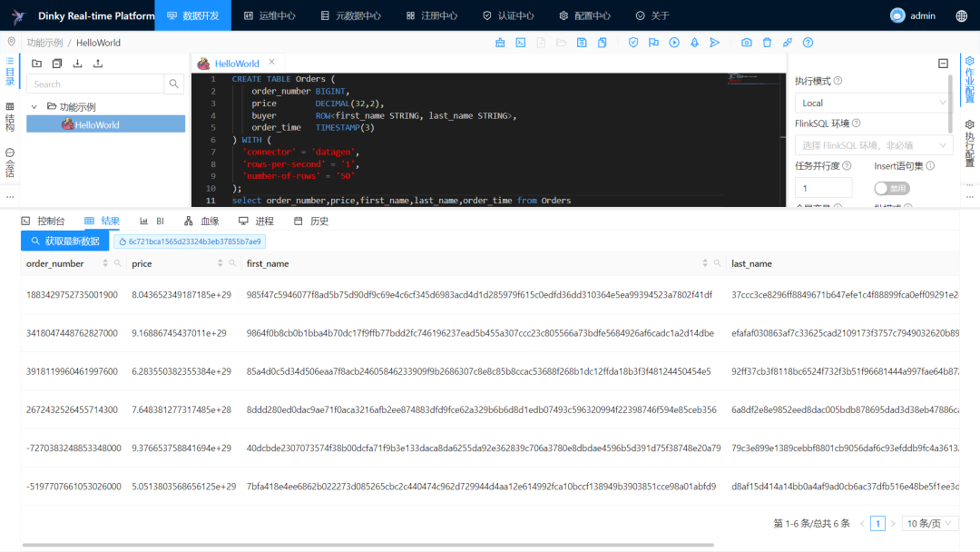Collapse the job config panel with the minus icon

click(x=943, y=63)
